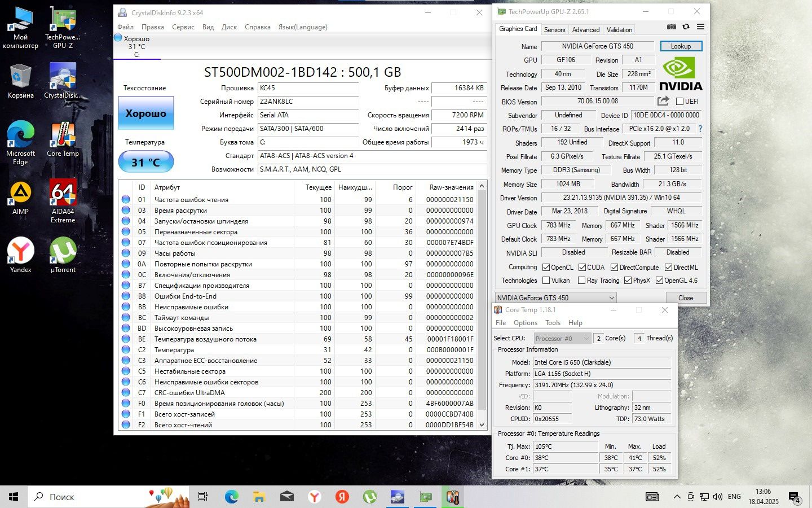This screenshot has height=508, width=812.
Task: Open AIDA64 Extreme desktop shortcut
Action: click(63, 201)
